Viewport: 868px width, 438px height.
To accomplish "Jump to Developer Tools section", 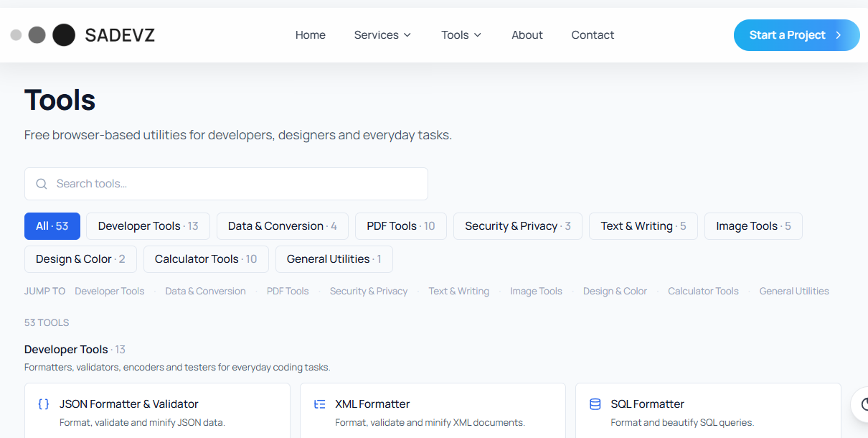I will (110, 292).
